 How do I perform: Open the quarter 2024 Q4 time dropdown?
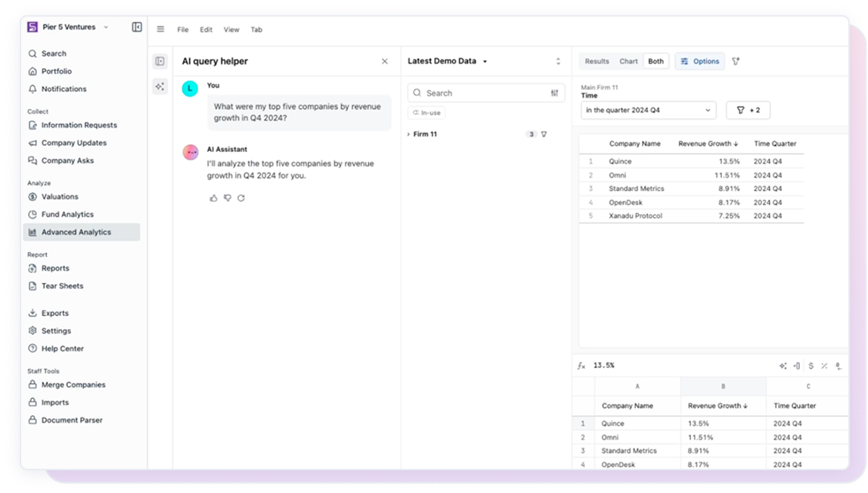pyautogui.click(x=648, y=110)
